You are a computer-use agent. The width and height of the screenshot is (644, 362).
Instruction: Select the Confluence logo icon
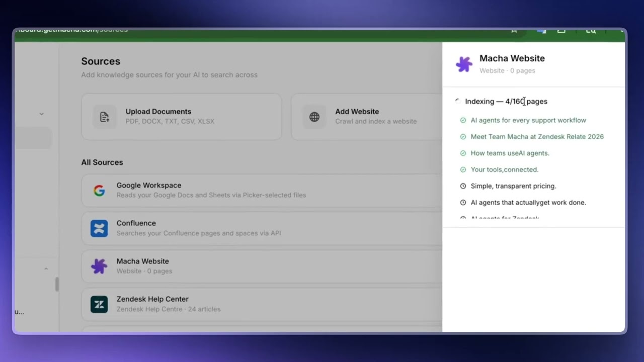pyautogui.click(x=99, y=228)
